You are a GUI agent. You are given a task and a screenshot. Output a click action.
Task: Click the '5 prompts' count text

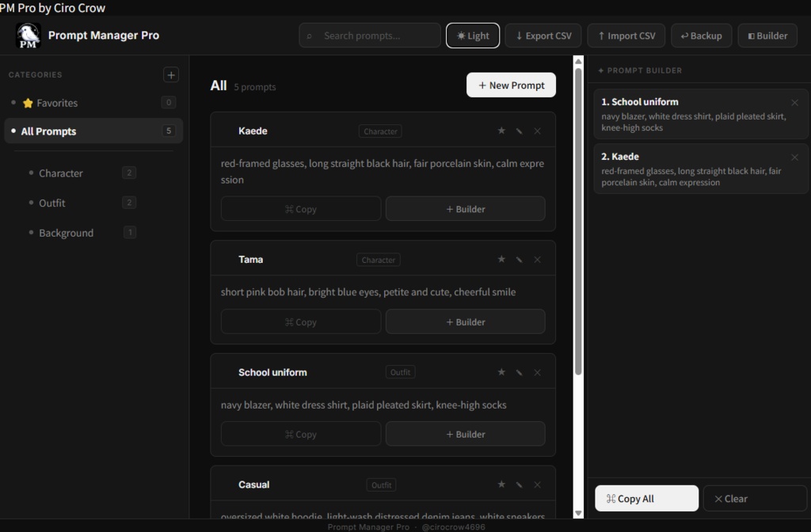[255, 87]
